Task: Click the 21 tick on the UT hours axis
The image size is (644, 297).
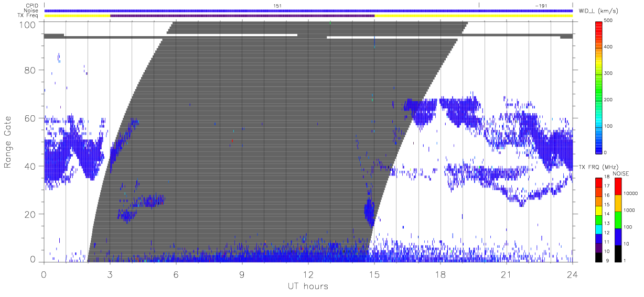Action: coord(507,274)
